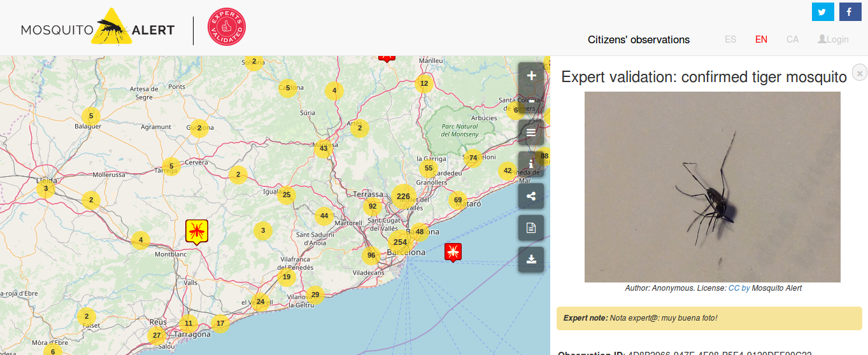Click the download data icon
The height and width of the screenshot is (355, 868).
[531, 260]
